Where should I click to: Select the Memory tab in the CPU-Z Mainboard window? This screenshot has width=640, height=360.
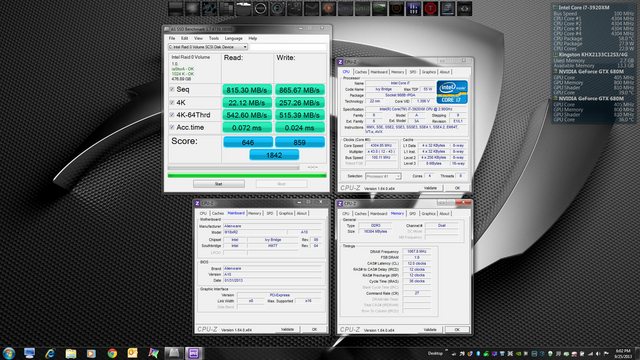pyautogui.click(x=255, y=213)
